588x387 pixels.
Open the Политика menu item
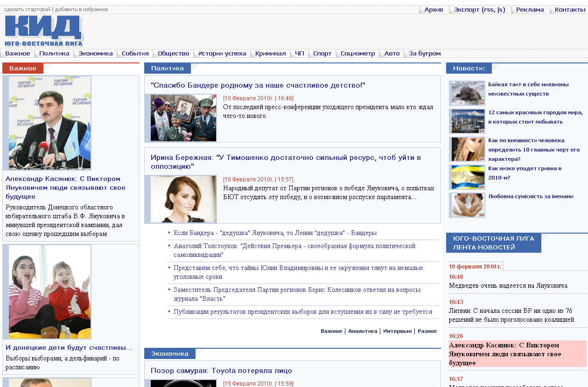click(54, 54)
